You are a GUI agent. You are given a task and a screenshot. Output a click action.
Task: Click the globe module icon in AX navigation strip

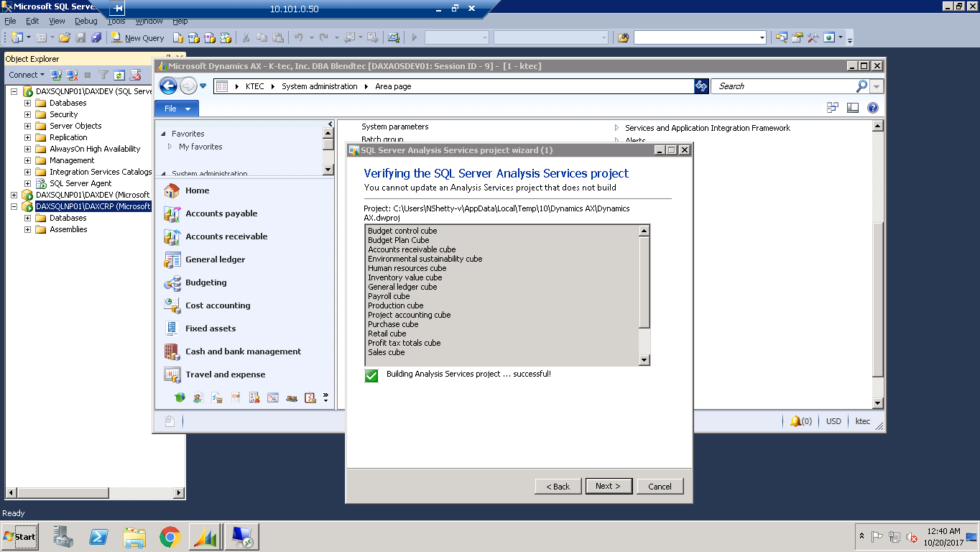[x=180, y=397]
